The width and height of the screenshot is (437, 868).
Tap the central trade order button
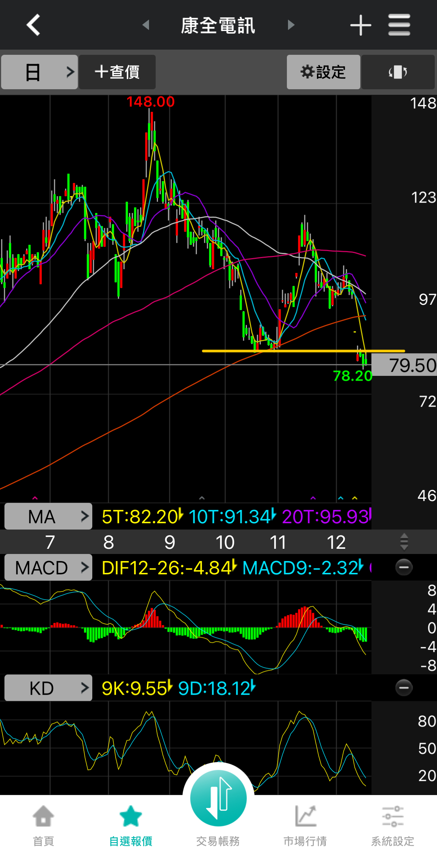click(x=218, y=798)
